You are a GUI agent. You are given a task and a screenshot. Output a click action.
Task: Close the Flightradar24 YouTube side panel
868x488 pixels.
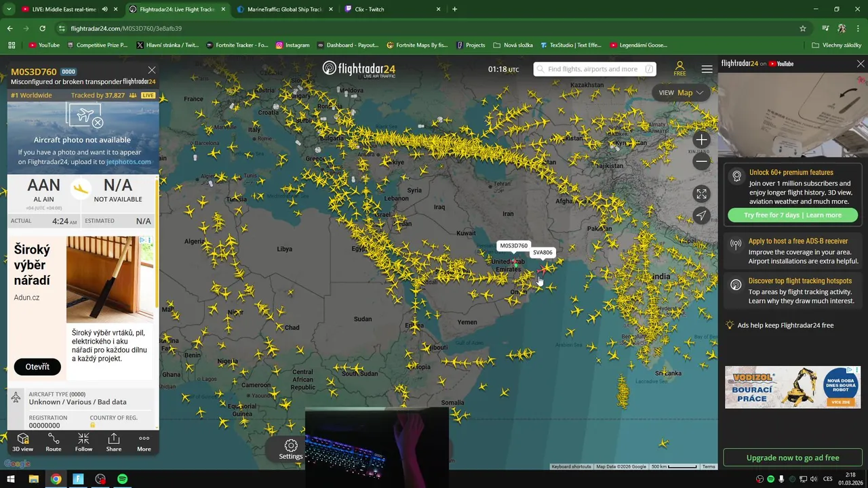coord(861,64)
